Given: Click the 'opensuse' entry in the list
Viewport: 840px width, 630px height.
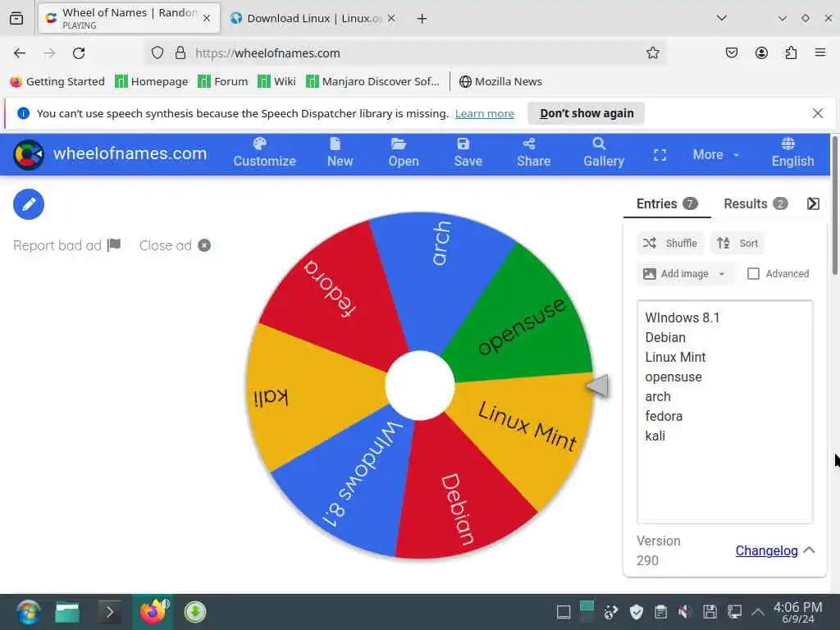Looking at the screenshot, I should pos(673,377).
